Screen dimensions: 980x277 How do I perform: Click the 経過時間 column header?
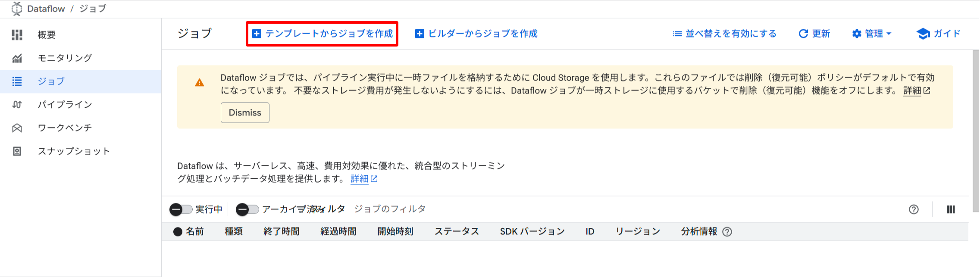(338, 232)
